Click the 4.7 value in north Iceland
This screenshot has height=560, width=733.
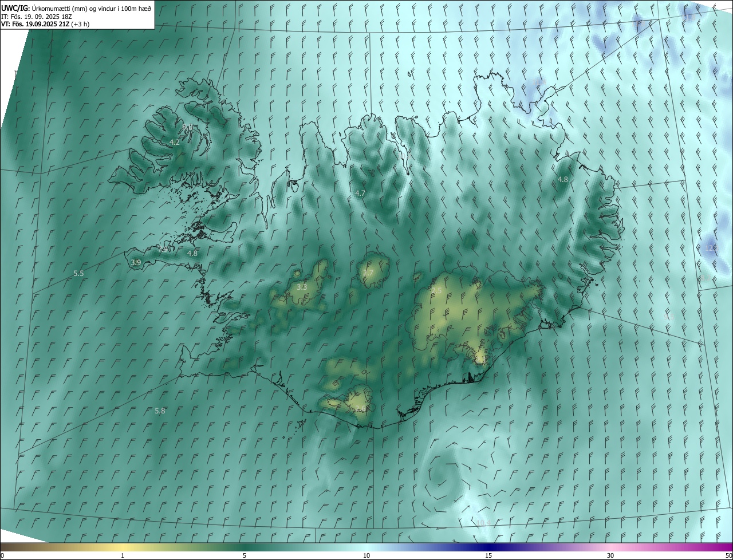point(360,194)
